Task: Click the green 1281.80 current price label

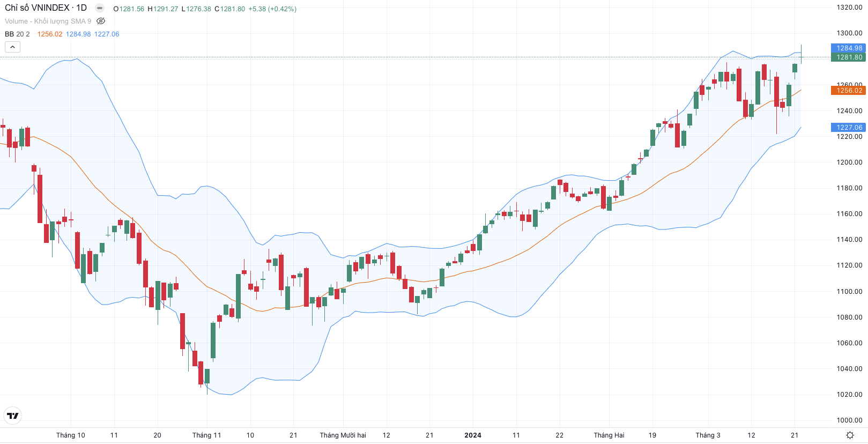Action: tap(849, 57)
